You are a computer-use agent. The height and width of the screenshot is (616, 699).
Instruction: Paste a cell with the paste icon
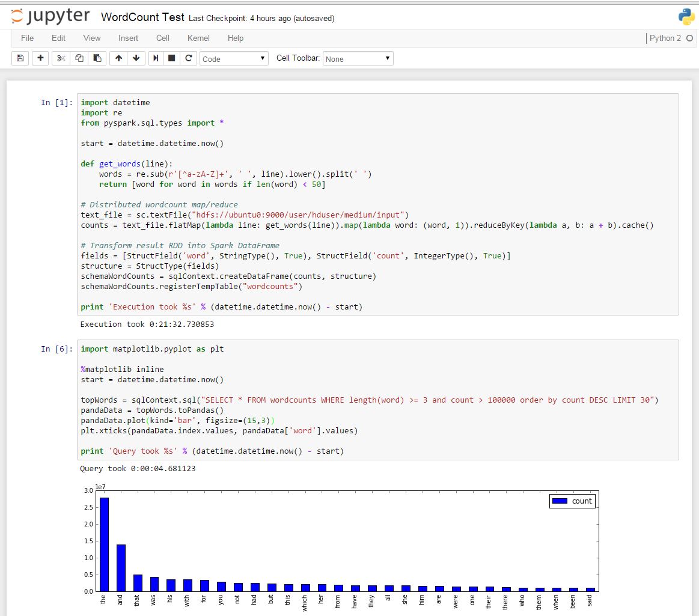97,58
